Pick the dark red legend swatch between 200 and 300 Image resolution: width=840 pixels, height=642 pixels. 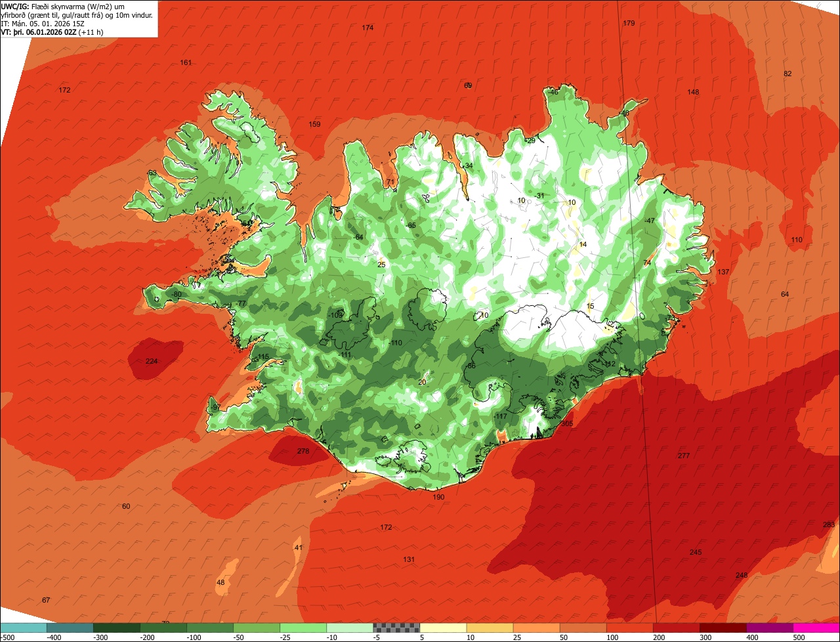pos(677,628)
